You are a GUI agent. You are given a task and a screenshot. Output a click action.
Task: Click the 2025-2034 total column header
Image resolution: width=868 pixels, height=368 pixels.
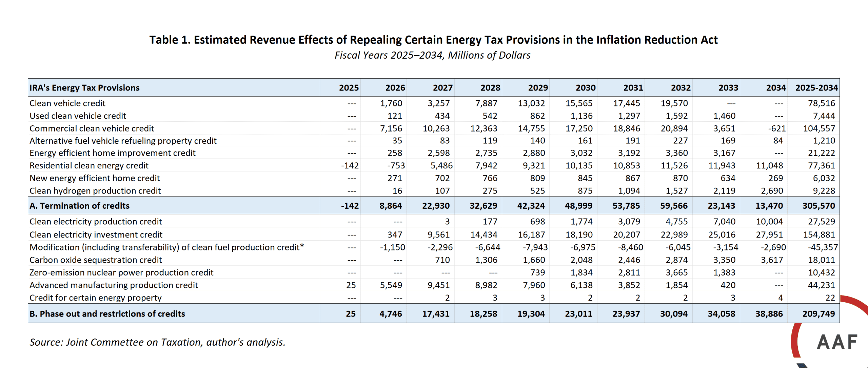[x=816, y=88]
